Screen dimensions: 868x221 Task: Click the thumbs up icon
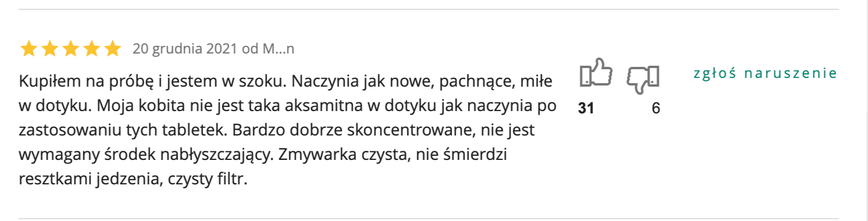(596, 74)
